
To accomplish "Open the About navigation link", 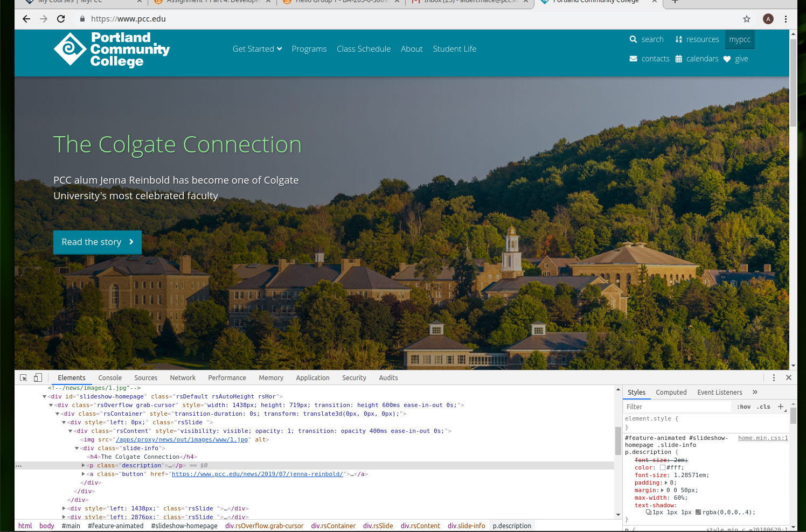I will (412, 49).
